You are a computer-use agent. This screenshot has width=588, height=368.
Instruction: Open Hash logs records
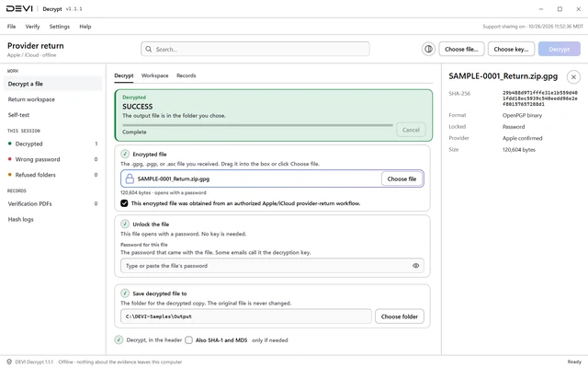(52, 219)
